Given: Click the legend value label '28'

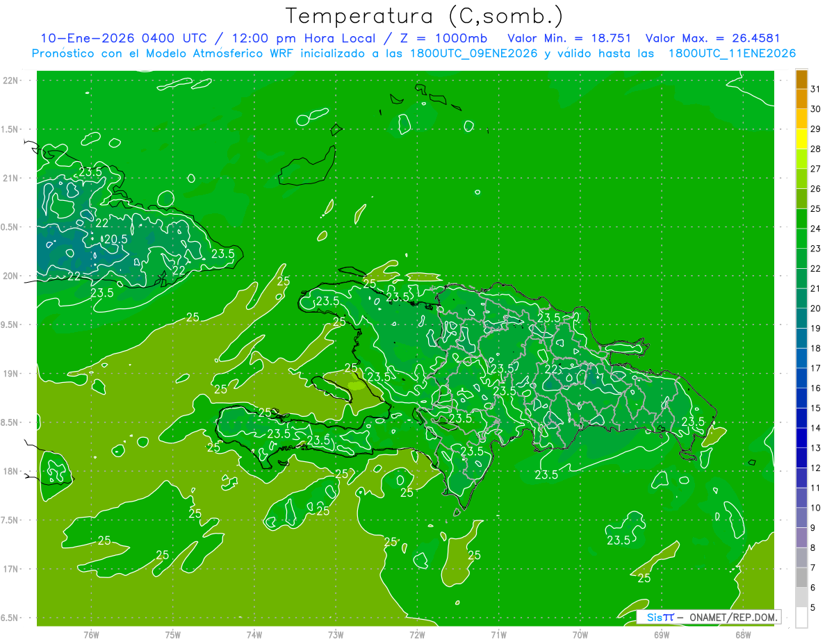Looking at the screenshot, I should pyautogui.click(x=816, y=149).
